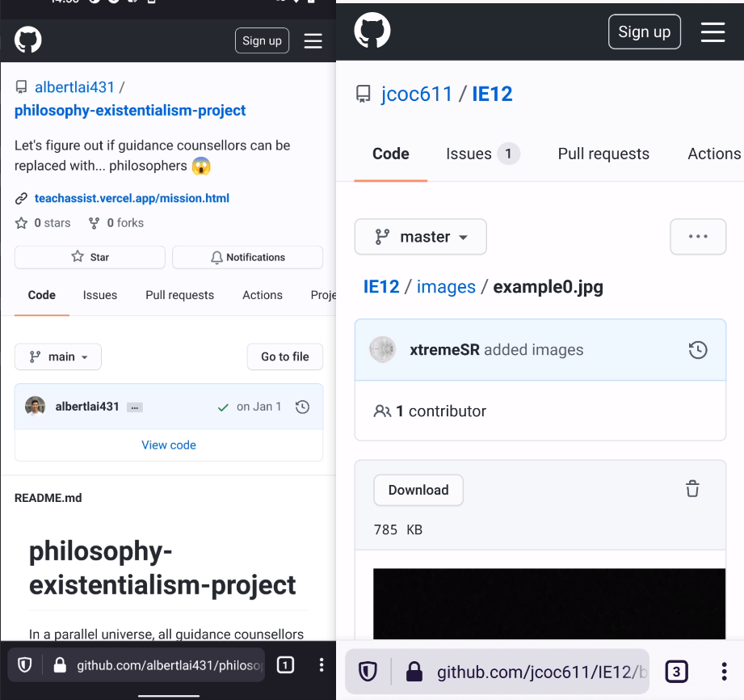Click View code link
This screenshot has width=744, height=700.
[169, 445]
